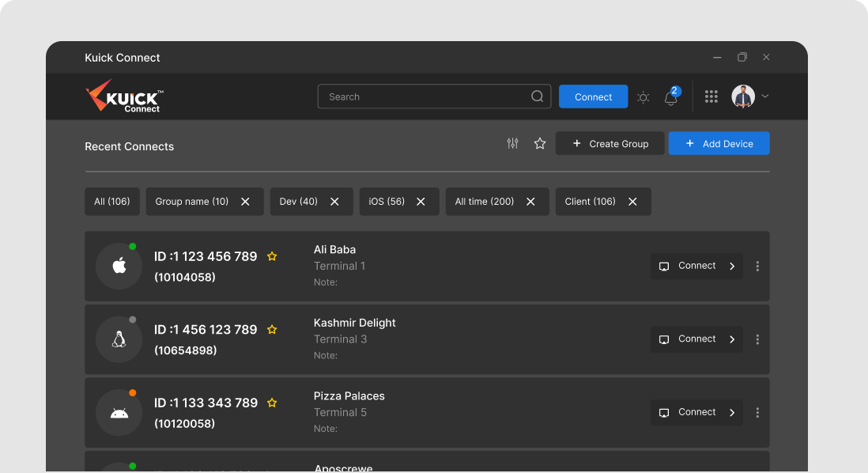Toggle the favorites star filter
The height and width of the screenshot is (473, 868).
coord(540,143)
